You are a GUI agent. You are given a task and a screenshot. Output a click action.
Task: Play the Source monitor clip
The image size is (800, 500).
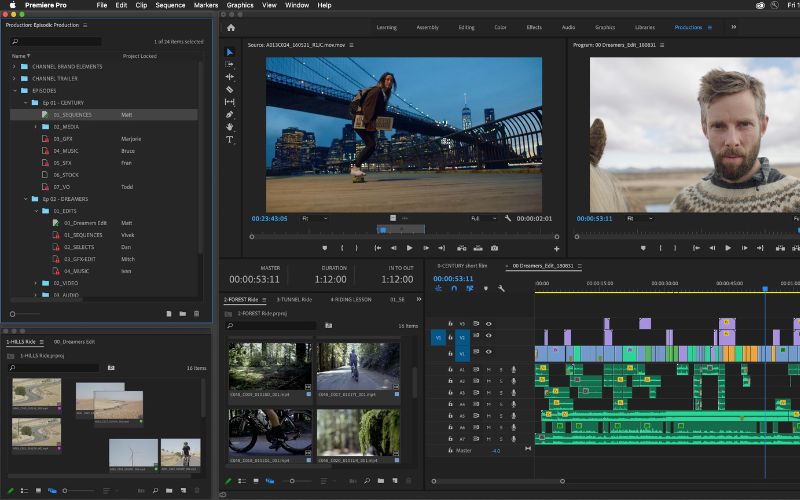pyautogui.click(x=410, y=248)
